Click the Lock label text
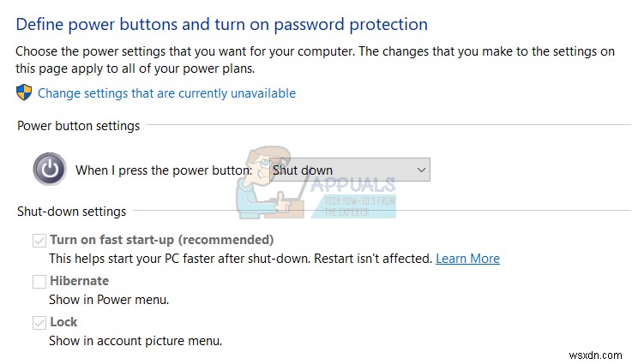Image resolution: width=632 pixels, height=364 pixels. point(63,322)
